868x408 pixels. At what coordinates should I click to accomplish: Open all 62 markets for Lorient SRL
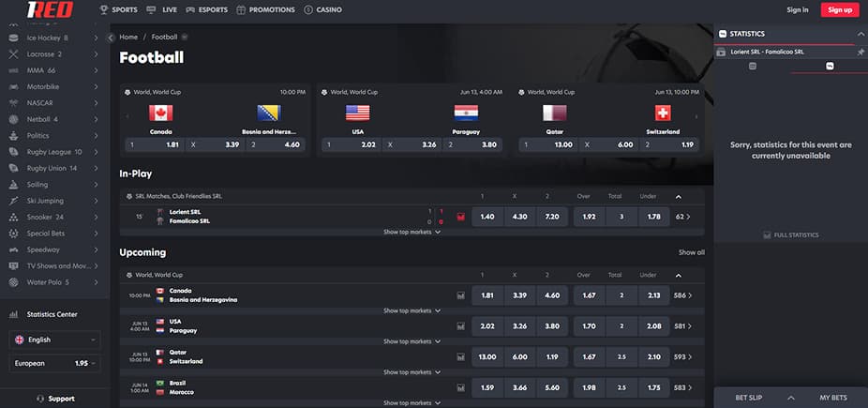coord(683,217)
